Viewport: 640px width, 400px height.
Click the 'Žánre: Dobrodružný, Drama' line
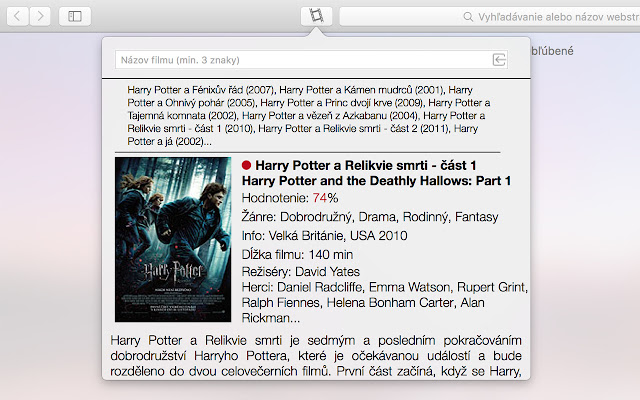(370, 217)
